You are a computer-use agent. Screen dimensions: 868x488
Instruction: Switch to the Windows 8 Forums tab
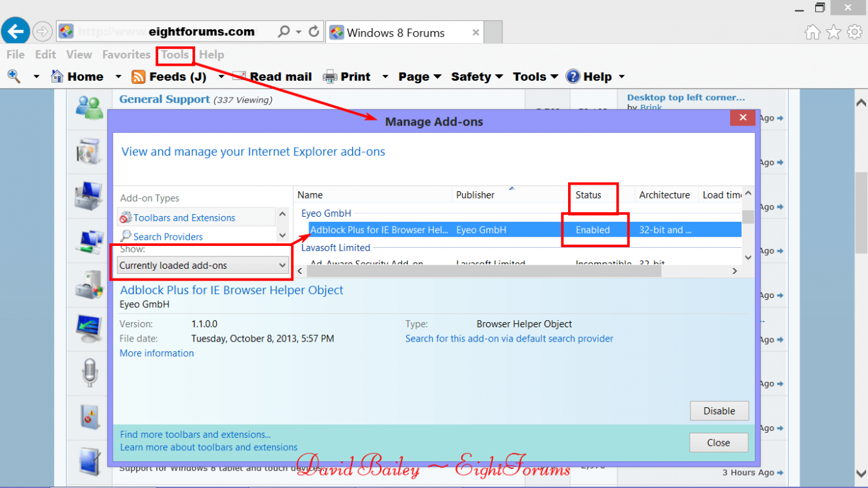click(x=404, y=32)
